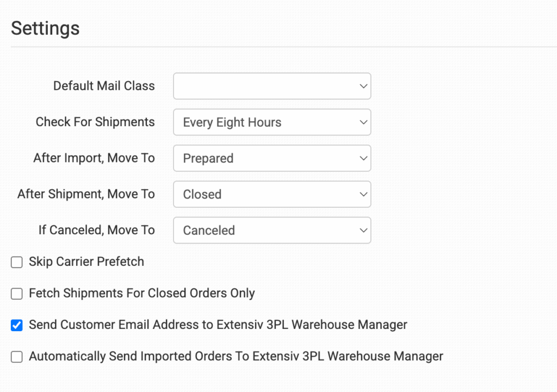
Task: Open the Check For Shipments dropdown
Action: [272, 122]
